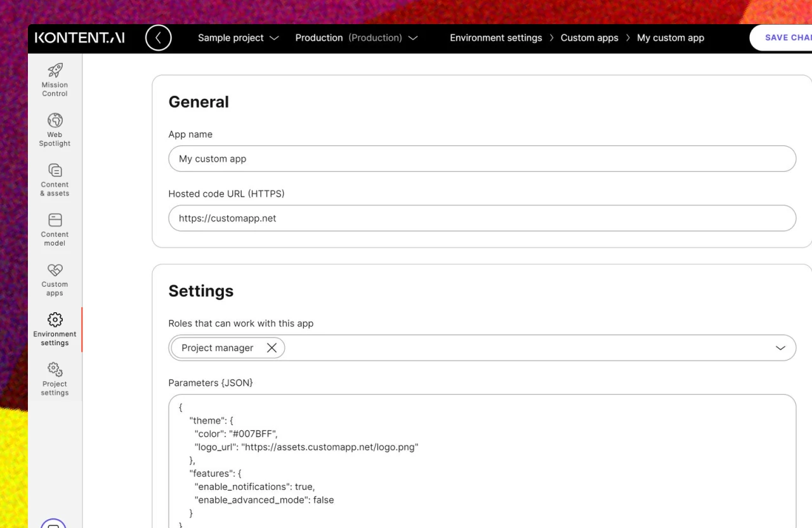Click the circular back arrow button
812x528 pixels.
158,38
